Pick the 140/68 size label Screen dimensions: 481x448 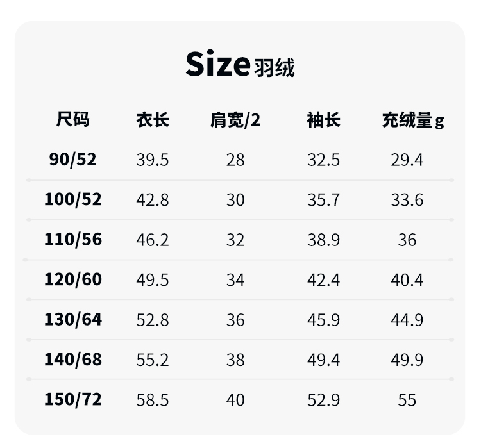click(72, 360)
